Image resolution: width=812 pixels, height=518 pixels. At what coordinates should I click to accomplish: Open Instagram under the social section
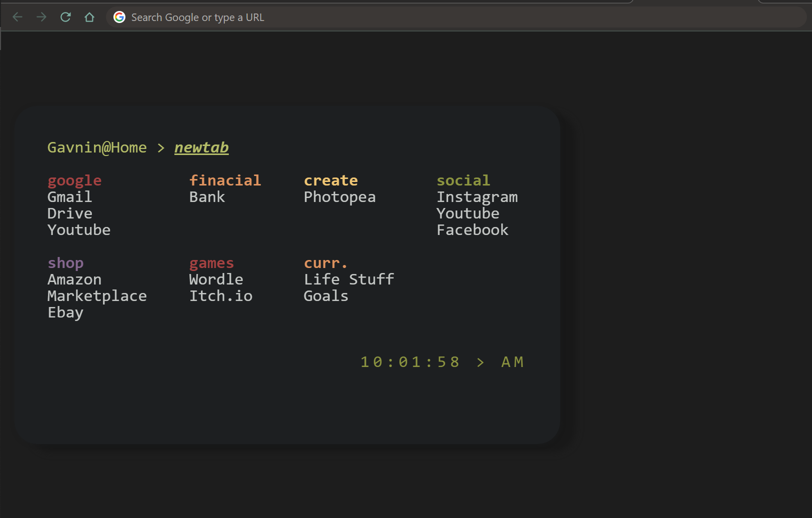click(477, 196)
